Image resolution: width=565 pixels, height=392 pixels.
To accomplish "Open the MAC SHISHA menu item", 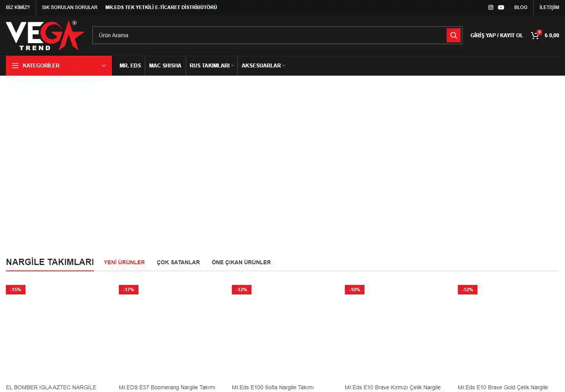I will pyautogui.click(x=165, y=65).
